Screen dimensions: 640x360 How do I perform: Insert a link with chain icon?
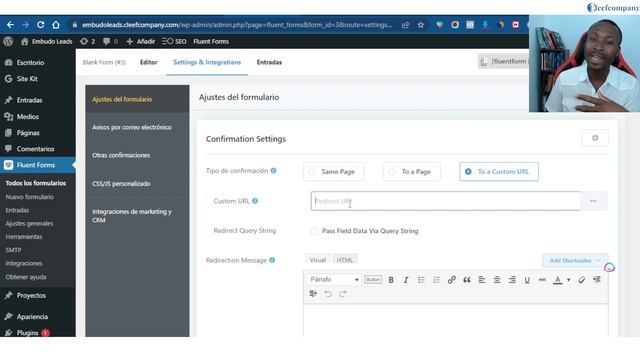tap(451, 280)
